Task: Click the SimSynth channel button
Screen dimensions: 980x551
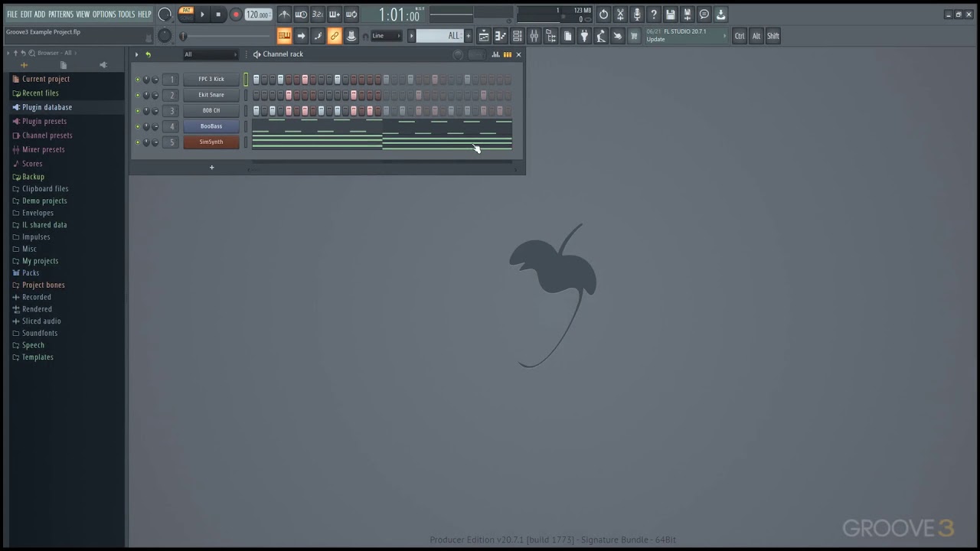Action: pyautogui.click(x=211, y=142)
